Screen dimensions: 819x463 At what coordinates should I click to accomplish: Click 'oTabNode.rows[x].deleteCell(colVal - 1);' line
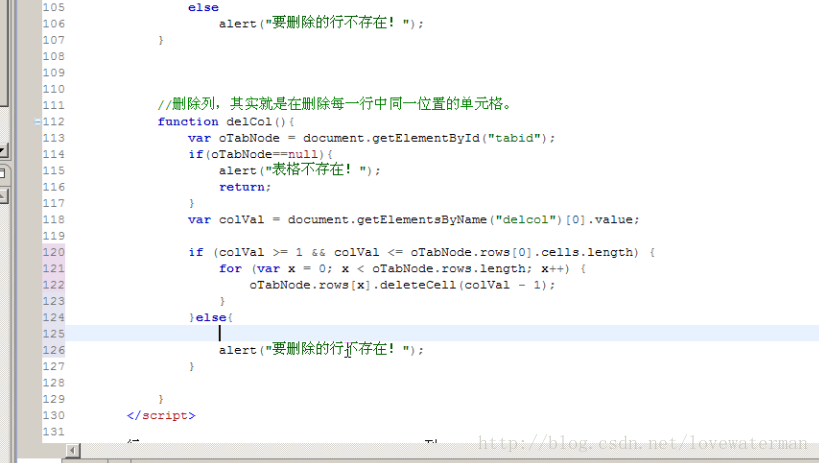(x=402, y=285)
